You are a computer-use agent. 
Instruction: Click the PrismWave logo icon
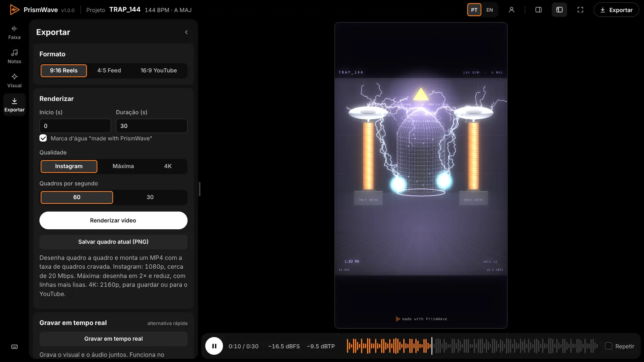point(14,10)
